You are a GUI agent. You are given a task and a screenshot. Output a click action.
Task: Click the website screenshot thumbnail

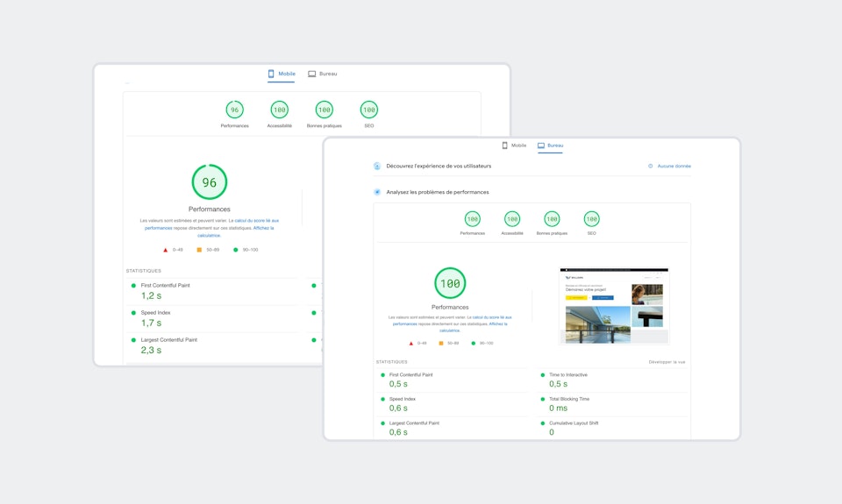(614, 306)
